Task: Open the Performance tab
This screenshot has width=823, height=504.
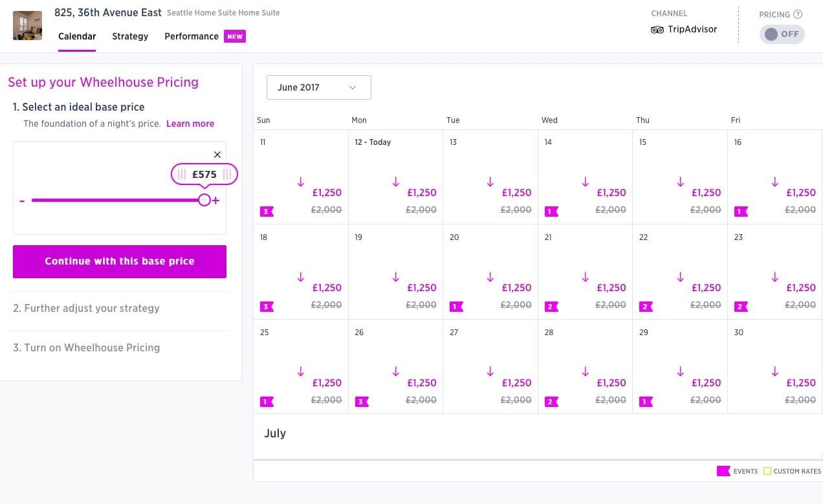Action: click(192, 36)
